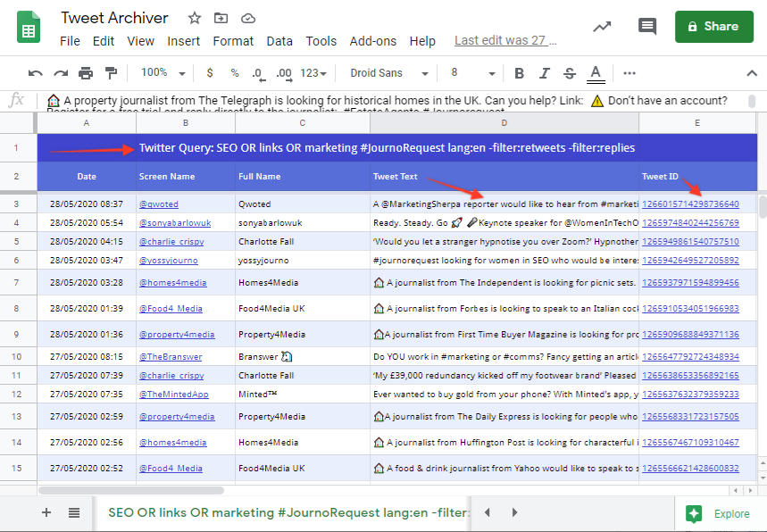Open the Data menu

(279, 41)
